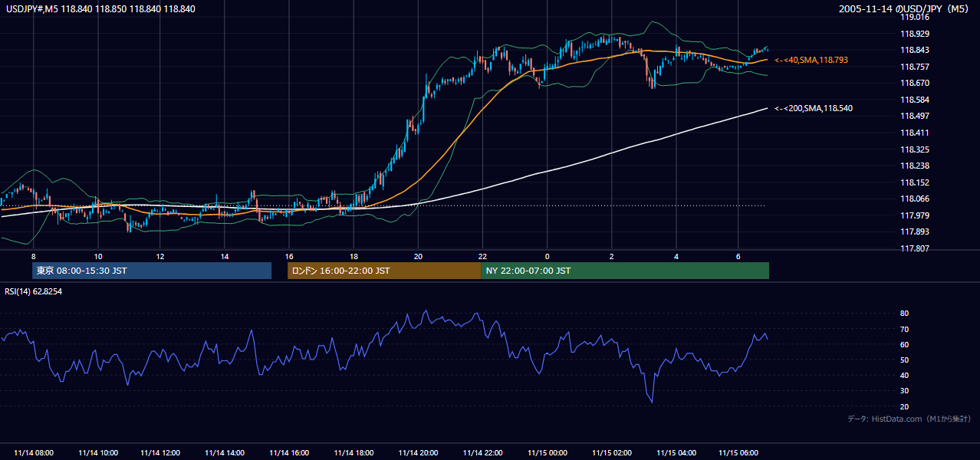The height and width of the screenshot is (460, 980).
Task: Click the bottom time label 11/15 00:00
Action: 548,453
